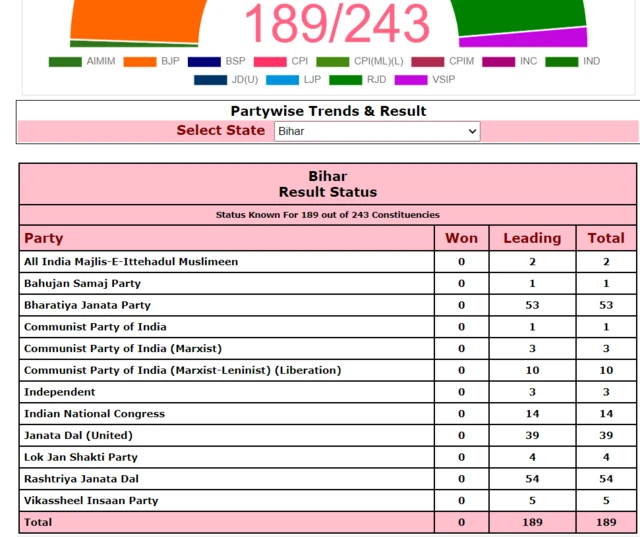Screen dimensions: 640x537
Task: Click the INC legend swatch
Action: tap(498, 62)
